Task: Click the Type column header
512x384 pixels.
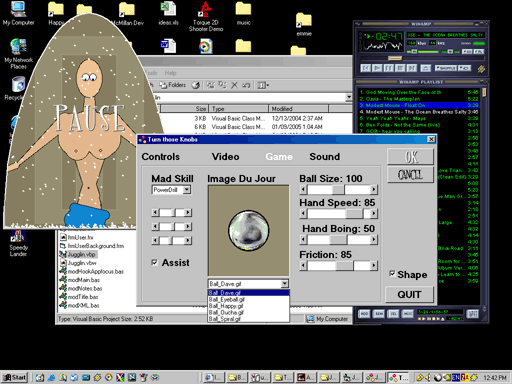Action: click(x=238, y=109)
